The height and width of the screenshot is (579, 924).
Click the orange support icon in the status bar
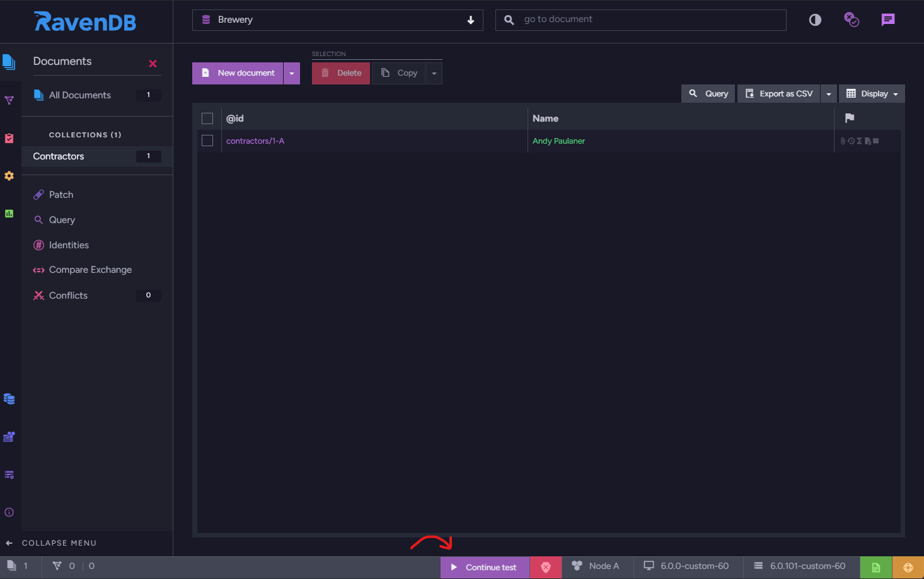908,568
